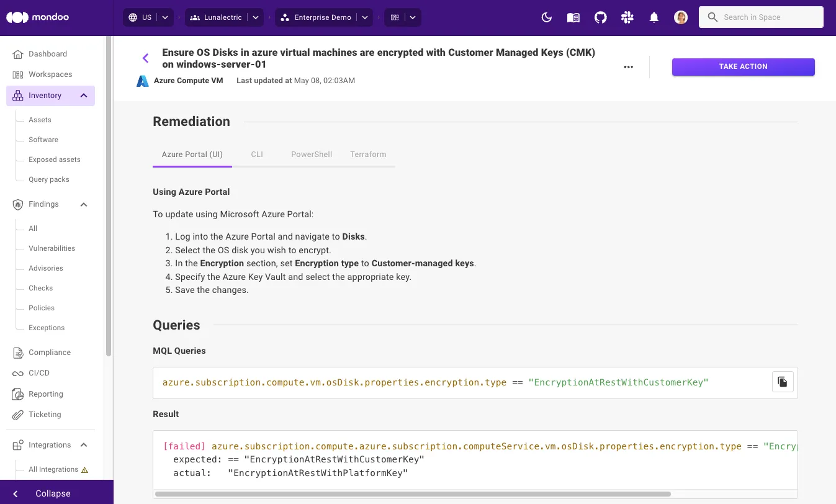Image resolution: width=836 pixels, height=504 pixels.
Task: Open the three-dot more options menu
Action: (x=628, y=67)
